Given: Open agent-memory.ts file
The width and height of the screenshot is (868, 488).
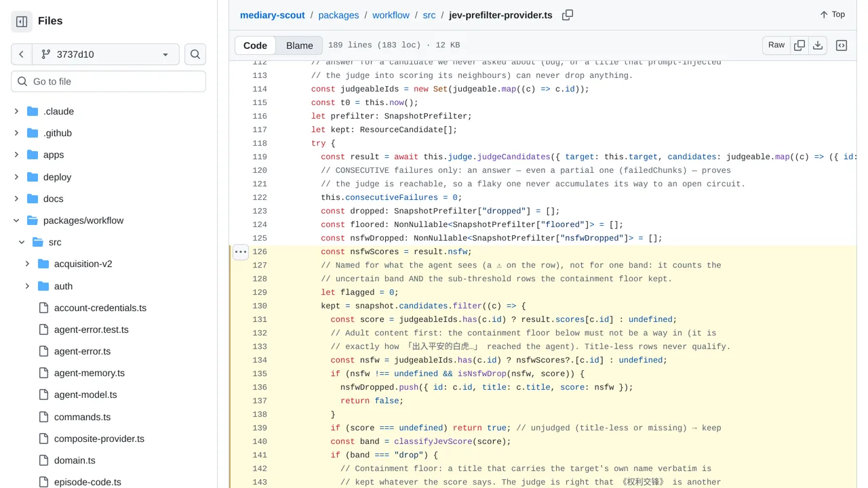Looking at the screenshot, I should 90,373.
